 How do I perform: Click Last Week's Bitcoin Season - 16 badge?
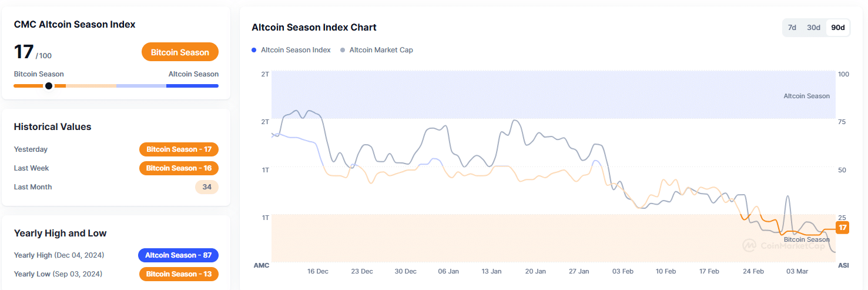179,168
